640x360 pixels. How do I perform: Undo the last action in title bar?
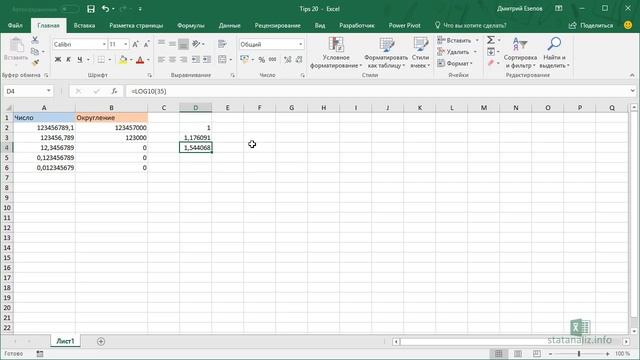pos(106,9)
